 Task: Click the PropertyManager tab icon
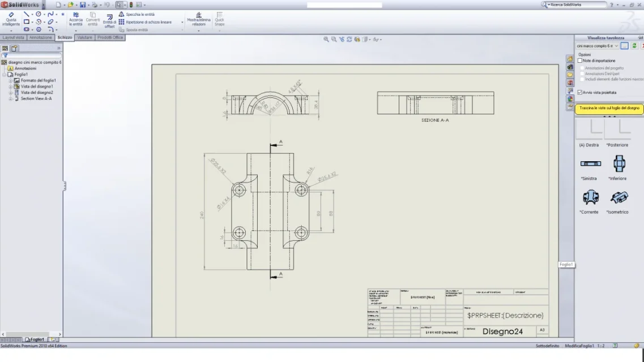click(x=14, y=48)
